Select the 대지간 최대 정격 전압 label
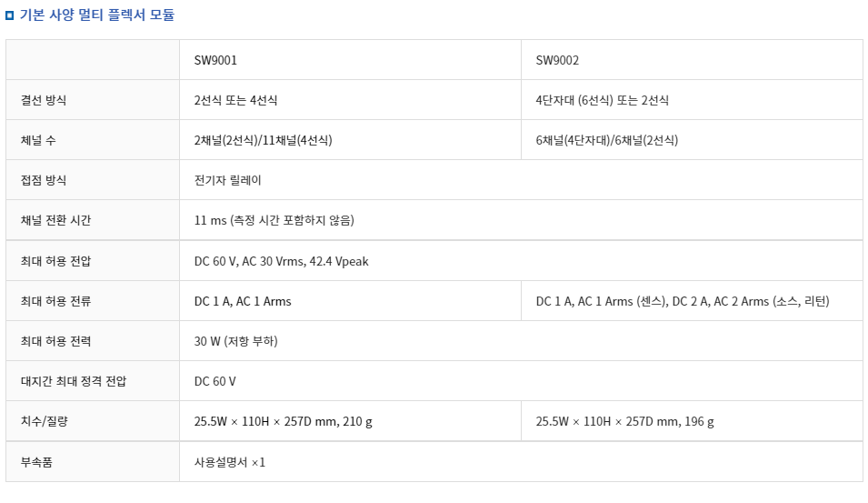Screen dimensions: 868x503 [x=74, y=381]
